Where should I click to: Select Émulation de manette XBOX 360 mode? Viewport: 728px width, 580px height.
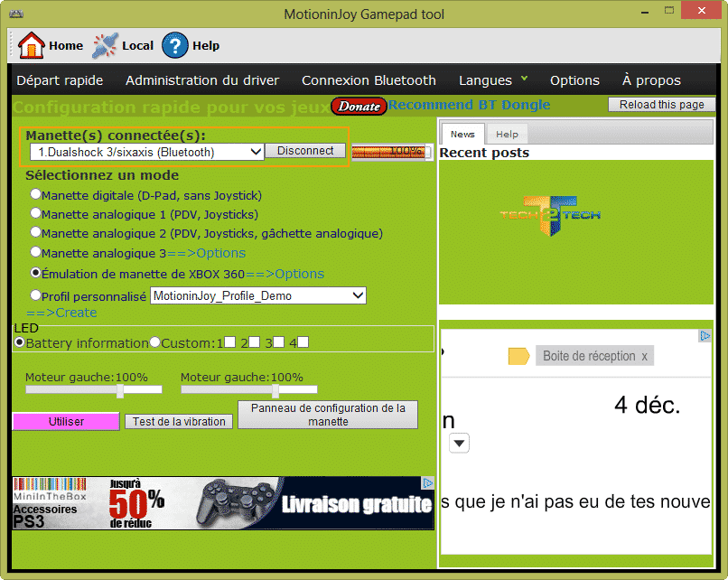click(x=35, y=273)
